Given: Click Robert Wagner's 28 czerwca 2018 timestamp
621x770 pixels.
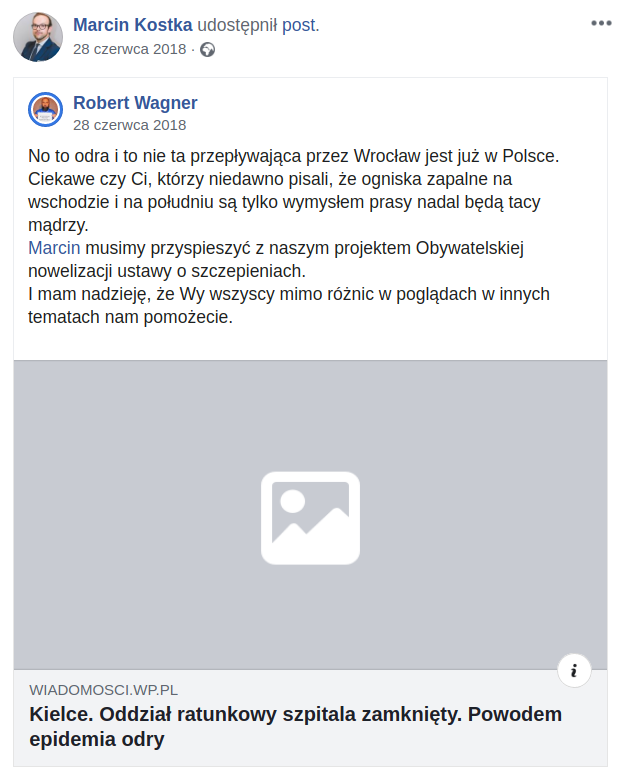Looking at the screenshot, I should pyautogui.click(x=130, y=125).
